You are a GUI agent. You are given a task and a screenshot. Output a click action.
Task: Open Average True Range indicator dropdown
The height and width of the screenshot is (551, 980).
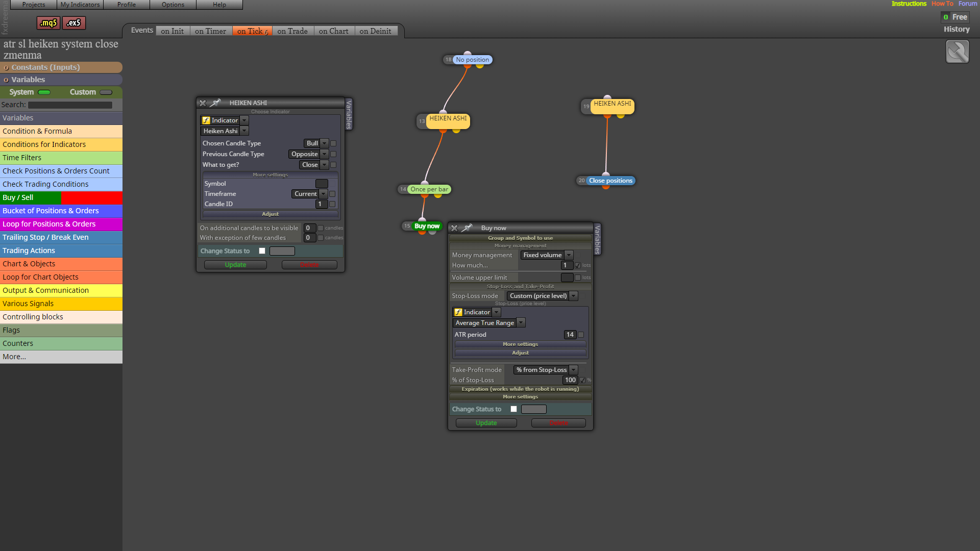tap(489, 323)
